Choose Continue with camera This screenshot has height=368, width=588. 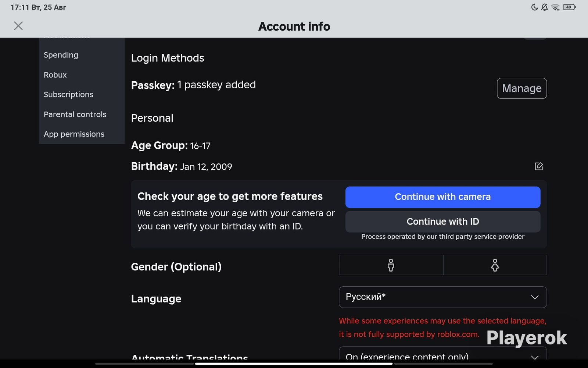click(443, 197)
